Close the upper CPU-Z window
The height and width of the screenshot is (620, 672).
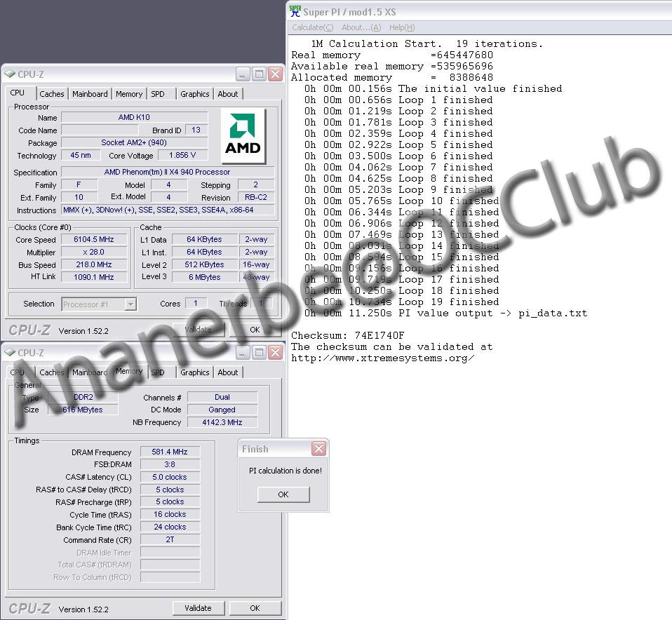(x=275, y=74)
